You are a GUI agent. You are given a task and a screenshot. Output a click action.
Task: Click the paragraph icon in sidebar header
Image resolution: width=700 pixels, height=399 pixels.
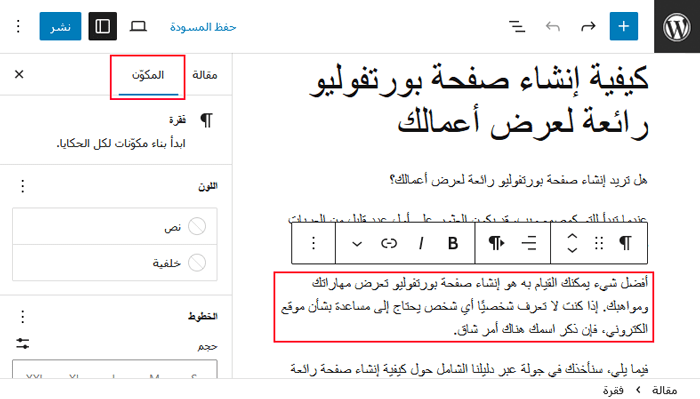click(207, 121)
